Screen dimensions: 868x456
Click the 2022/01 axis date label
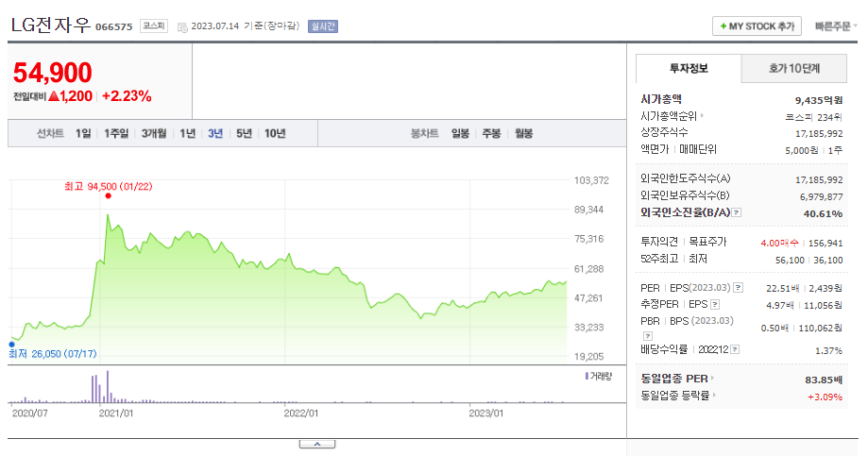click(x=301, y=414)
